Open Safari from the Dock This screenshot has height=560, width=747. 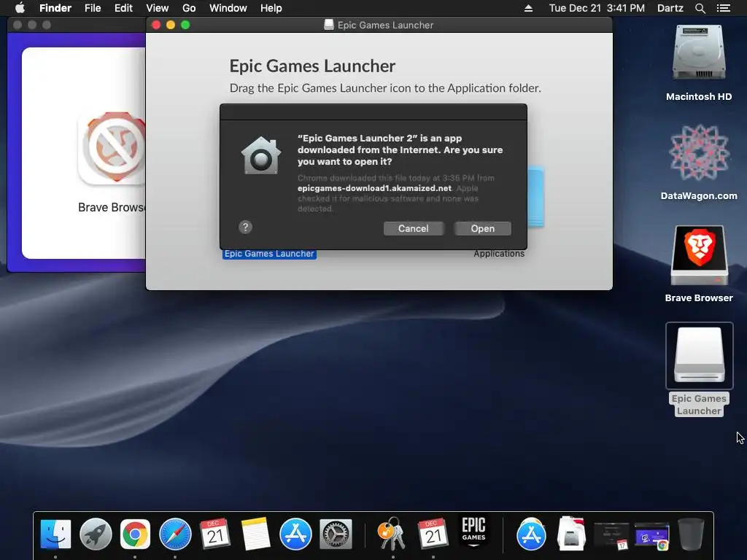(175, 534)
